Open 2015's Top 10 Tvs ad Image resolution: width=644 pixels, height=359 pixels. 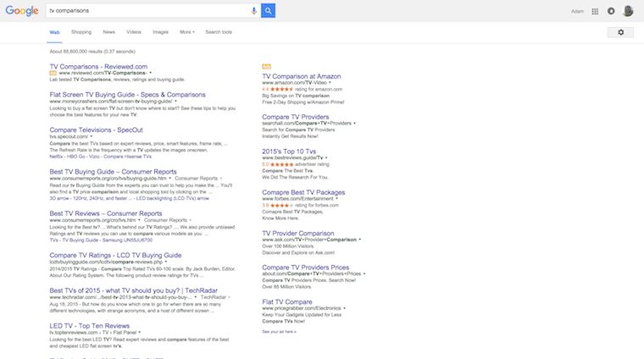coord(289,152)
